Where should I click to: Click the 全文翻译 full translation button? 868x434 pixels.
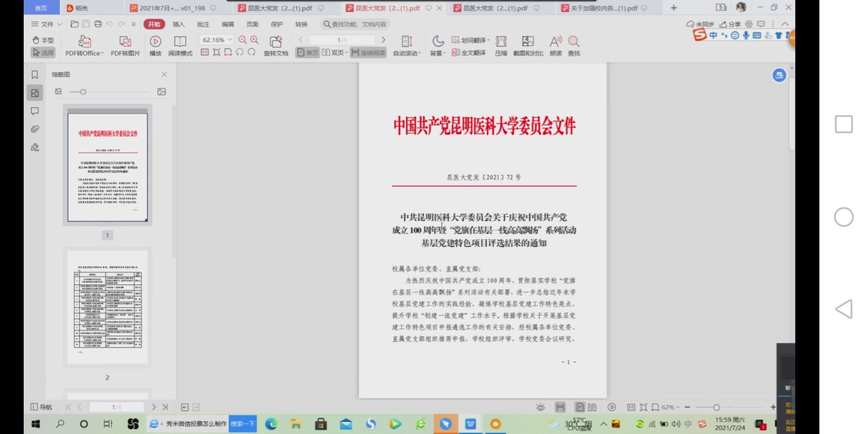coord(469,53)
